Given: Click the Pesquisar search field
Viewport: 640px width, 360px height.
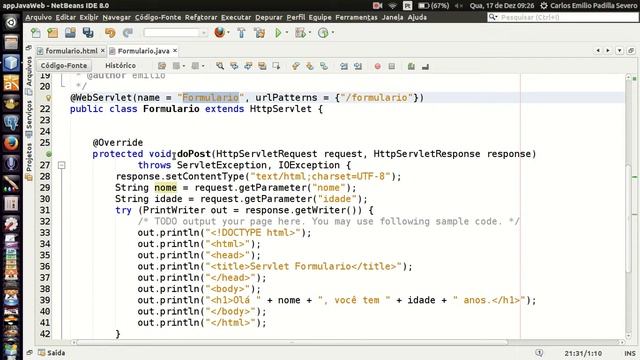Looking at the screenshot, I should click(x=562, y=17).
